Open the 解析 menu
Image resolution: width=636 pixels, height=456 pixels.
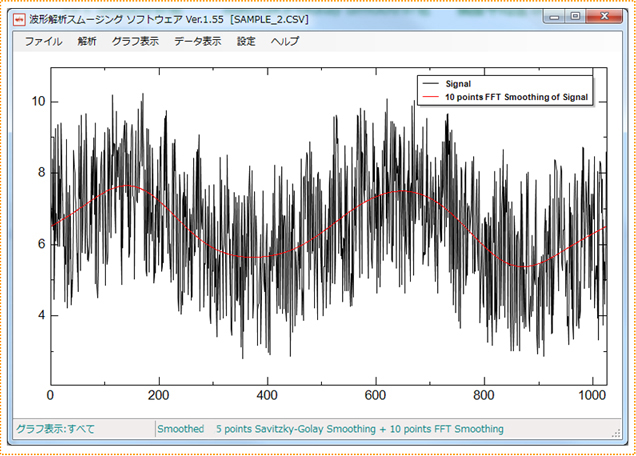87,41
